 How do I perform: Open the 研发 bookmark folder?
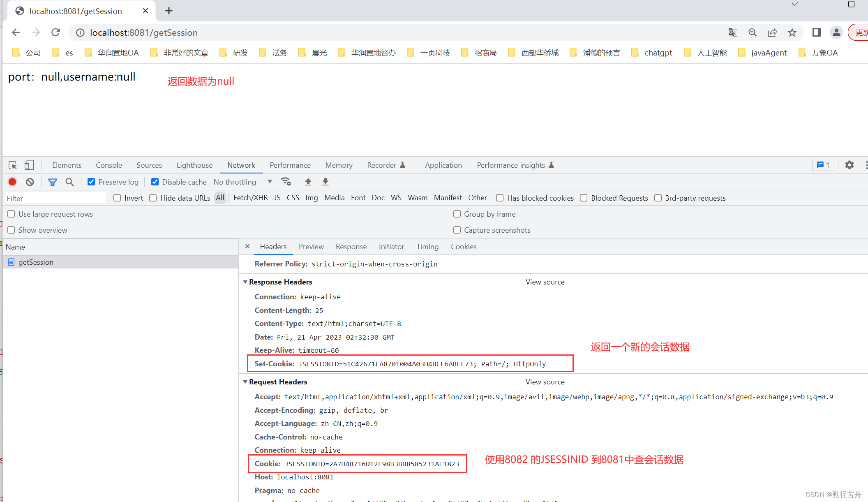(x=234, y=53)
